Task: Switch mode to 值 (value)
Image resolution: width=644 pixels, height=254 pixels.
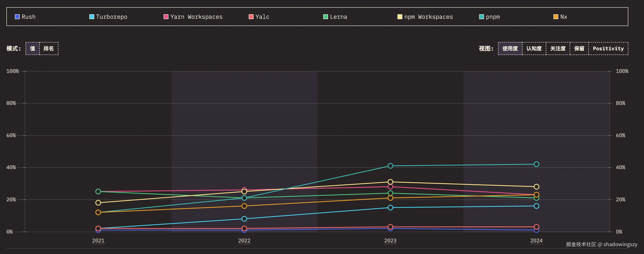Action: tap(33, 49)
